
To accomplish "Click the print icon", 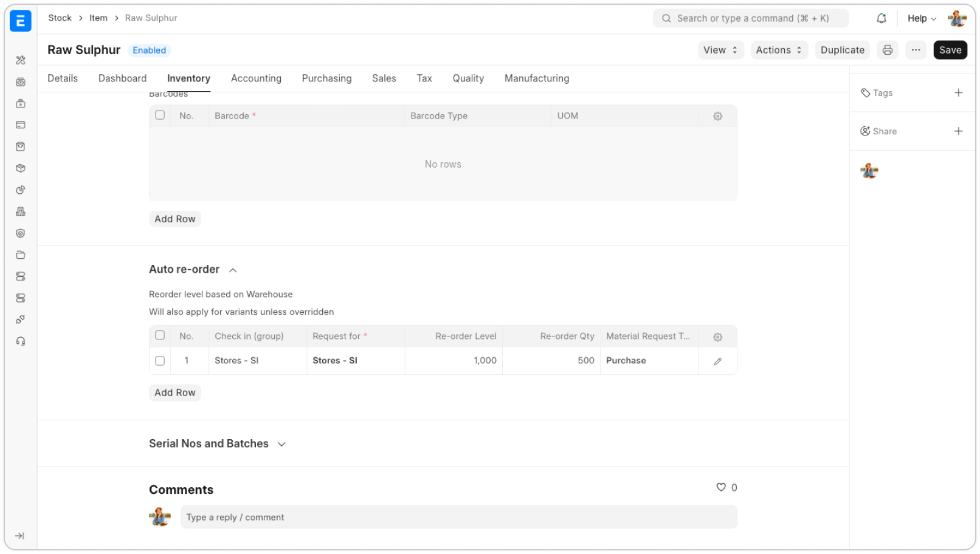I will (x=888, y=50).
